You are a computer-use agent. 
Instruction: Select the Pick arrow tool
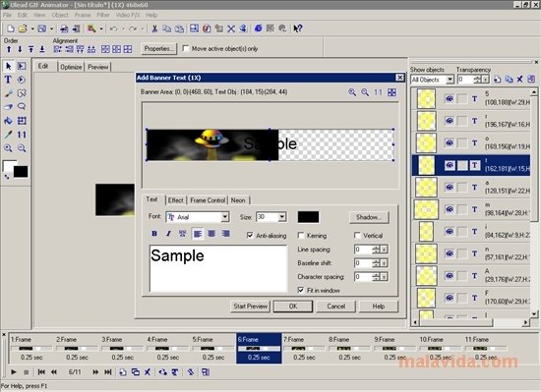tap(8, 66)
